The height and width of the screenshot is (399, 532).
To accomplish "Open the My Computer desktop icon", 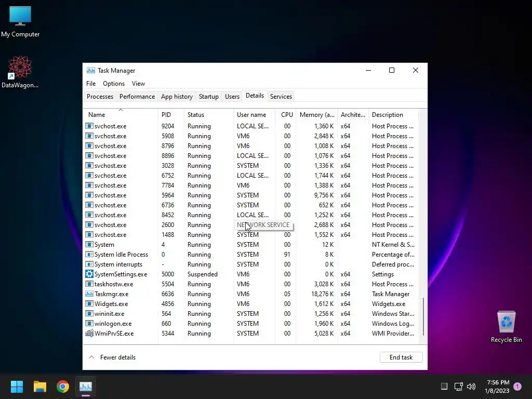I will (20, 21).
